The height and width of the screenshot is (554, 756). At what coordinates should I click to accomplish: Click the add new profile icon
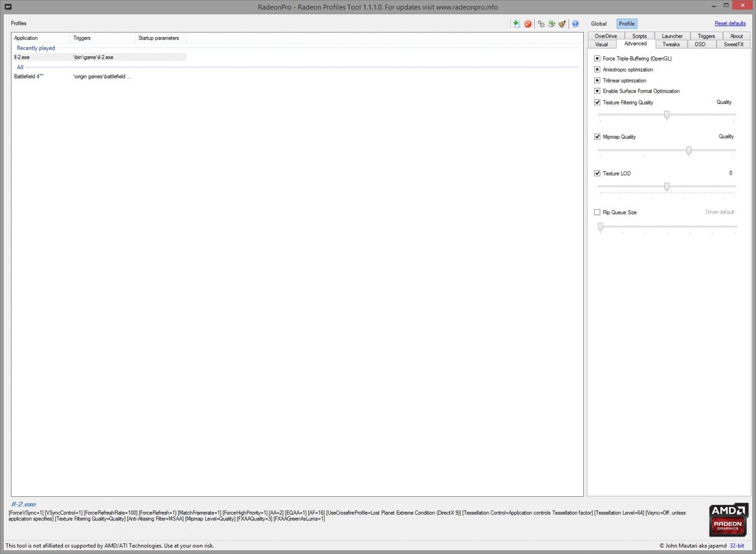516,24
